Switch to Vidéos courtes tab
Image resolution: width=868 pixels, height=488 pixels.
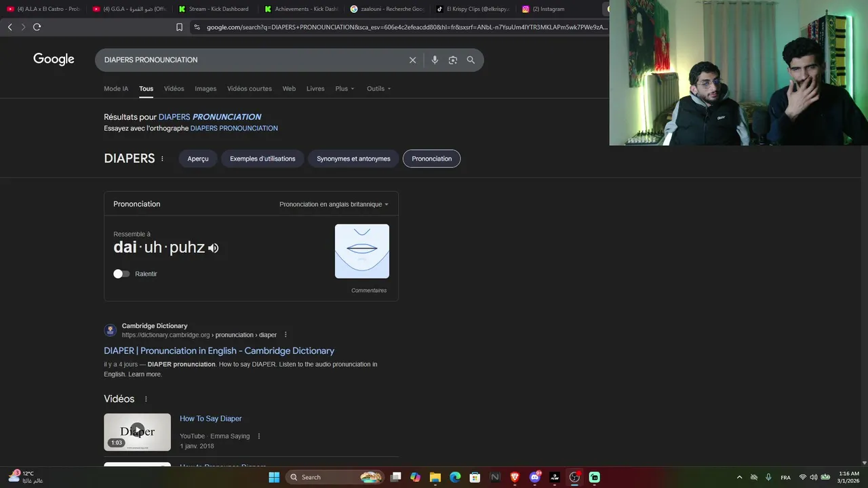tap(250, 89)
